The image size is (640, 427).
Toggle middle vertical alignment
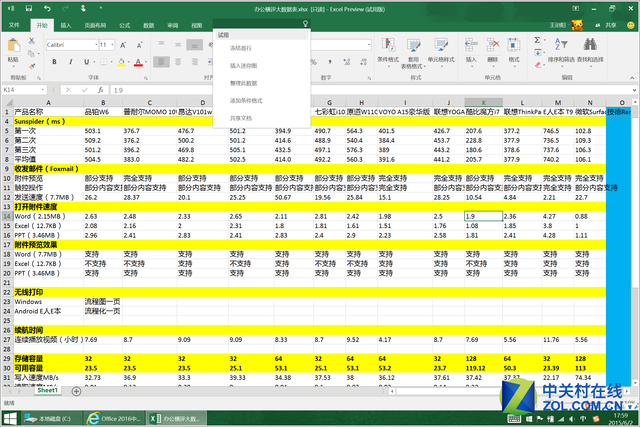click(178, 44)
